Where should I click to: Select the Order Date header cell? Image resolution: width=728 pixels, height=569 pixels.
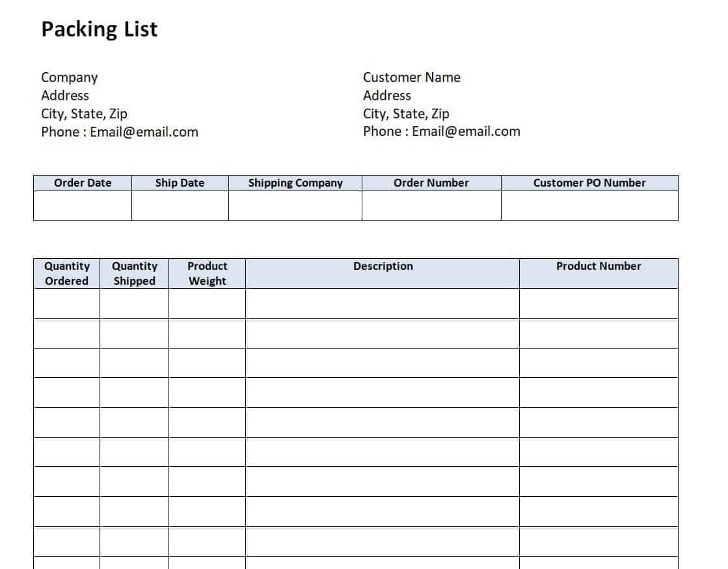[x=83, y=183]
